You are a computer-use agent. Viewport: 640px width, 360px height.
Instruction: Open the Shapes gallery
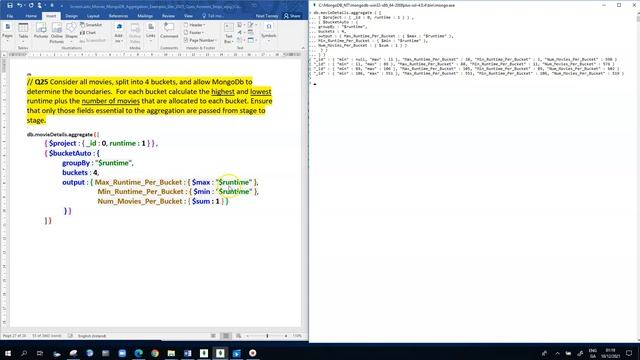pos(71,32)
